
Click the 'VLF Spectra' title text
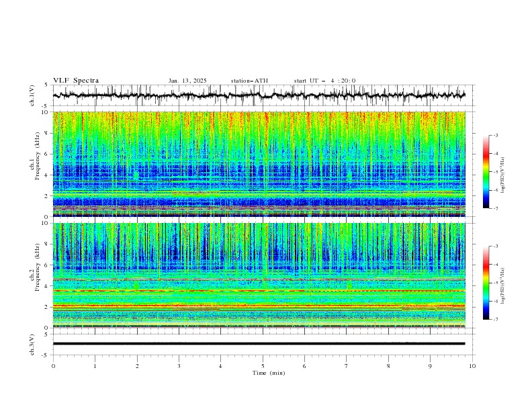point(76,81)
